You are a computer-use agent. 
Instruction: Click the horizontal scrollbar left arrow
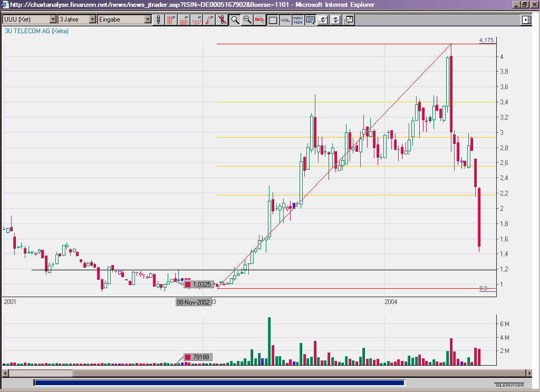tap(5, 373)
